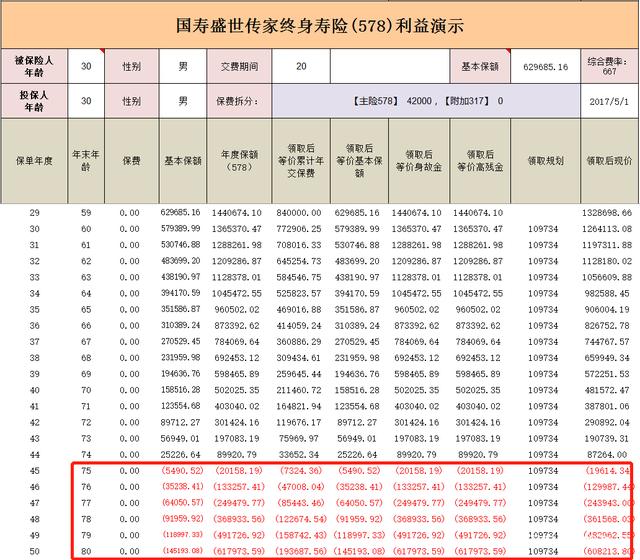This screenshot has width=640, height=560.
Task: Click the 综合费率 667 cell
Action: pyautogui.click(x=609, y=66)
